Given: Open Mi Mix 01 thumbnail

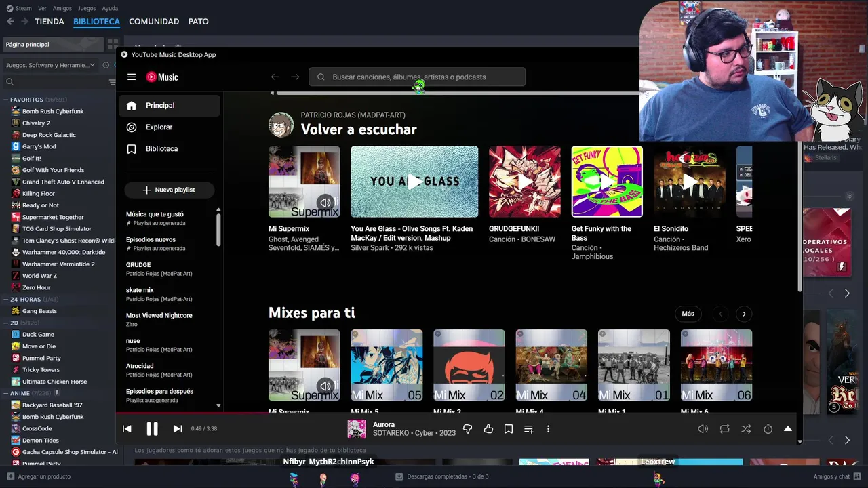Looking at the screenshot, I should click(x=634, y=365).
